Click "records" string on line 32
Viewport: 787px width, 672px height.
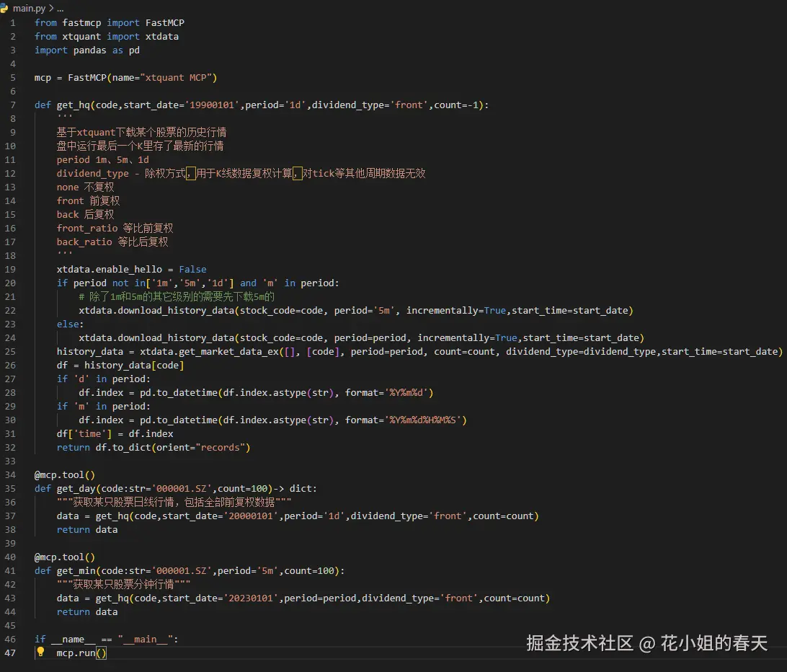tap(221, 448)
